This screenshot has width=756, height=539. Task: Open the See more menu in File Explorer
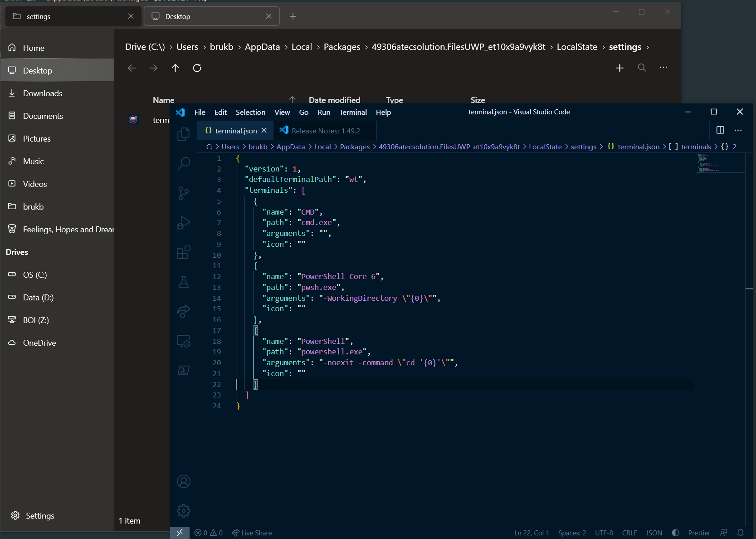pos(663,68)
